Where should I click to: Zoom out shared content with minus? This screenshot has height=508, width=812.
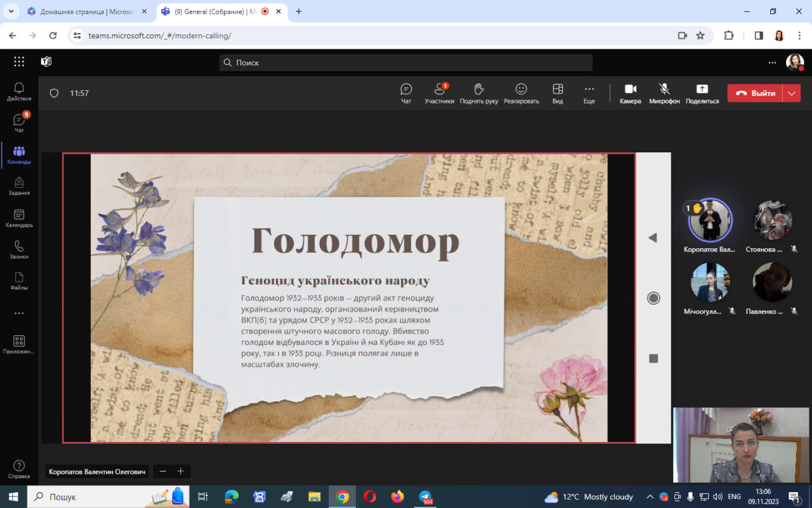tap(163, 471)
